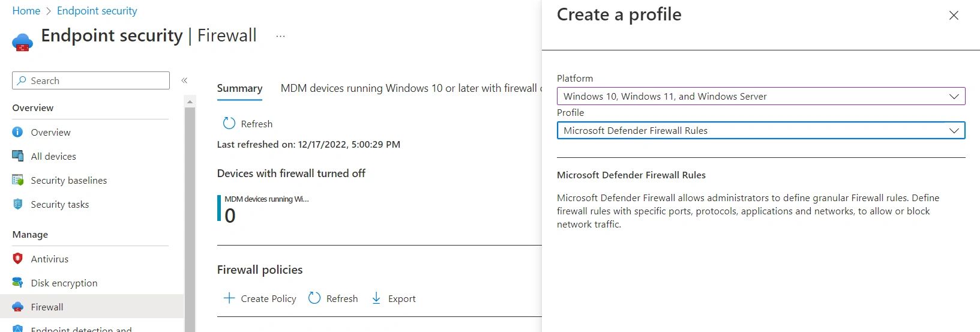
Task: Click the Export button
Action: (x=394, y=298)
